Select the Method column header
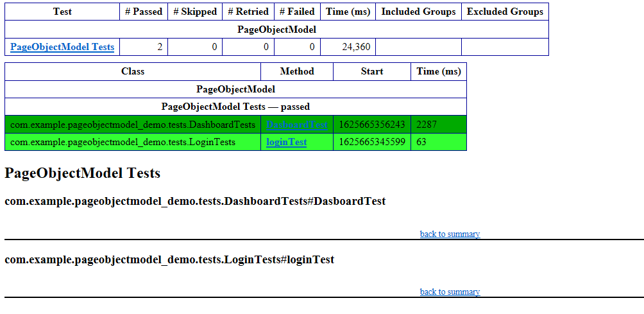Image resolution: width=644 pixels, height=314 pixels. pos(297,71)
